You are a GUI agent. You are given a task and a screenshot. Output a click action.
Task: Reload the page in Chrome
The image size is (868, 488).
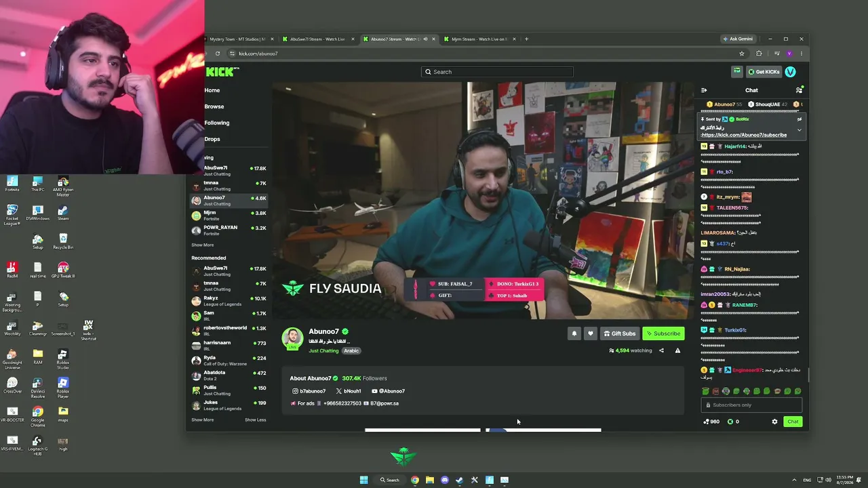point(218,54)
